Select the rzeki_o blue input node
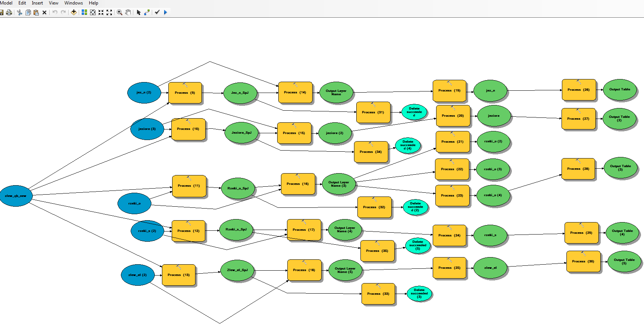 tap(134, 203)
